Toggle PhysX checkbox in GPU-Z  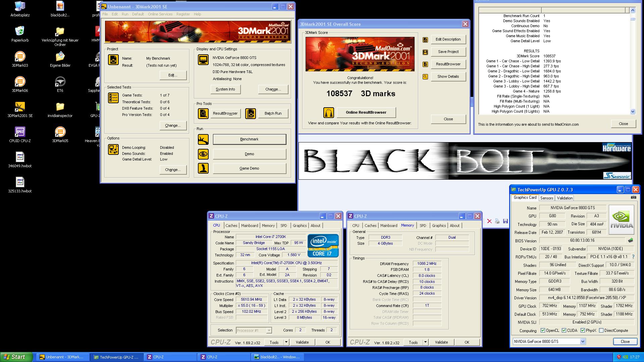(583, 330)
